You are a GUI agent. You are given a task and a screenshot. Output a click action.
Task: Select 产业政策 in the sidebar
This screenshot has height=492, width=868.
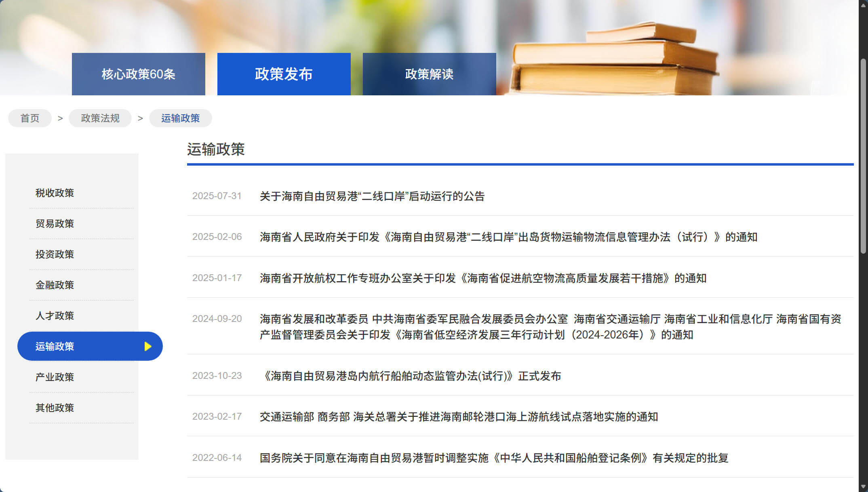click(55, 377)
